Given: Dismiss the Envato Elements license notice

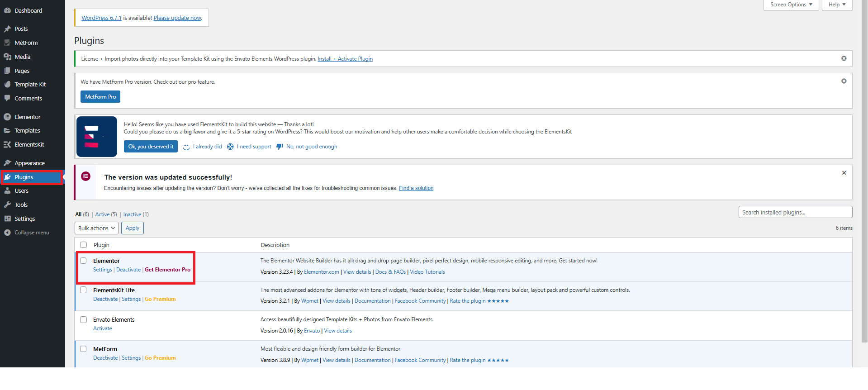Looking at the screenshot, I should 844,58.
